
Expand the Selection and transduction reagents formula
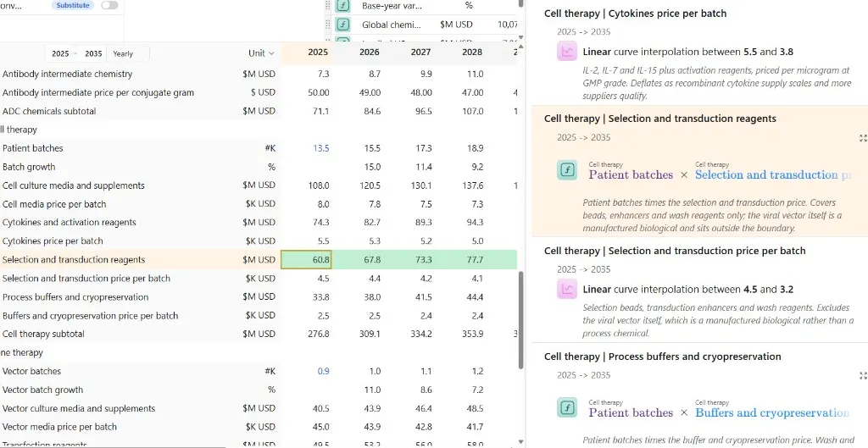coord(862,138)
